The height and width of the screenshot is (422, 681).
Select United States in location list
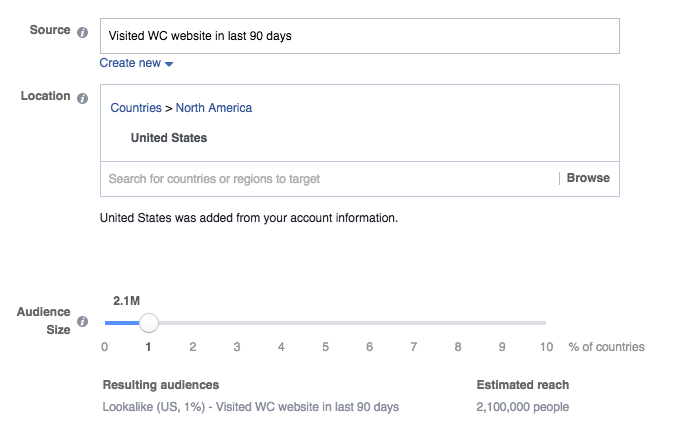coord(169,138)
